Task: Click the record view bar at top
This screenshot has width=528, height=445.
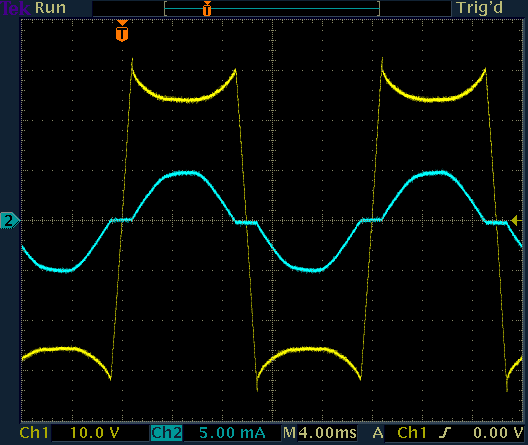Action: point(272,8)
